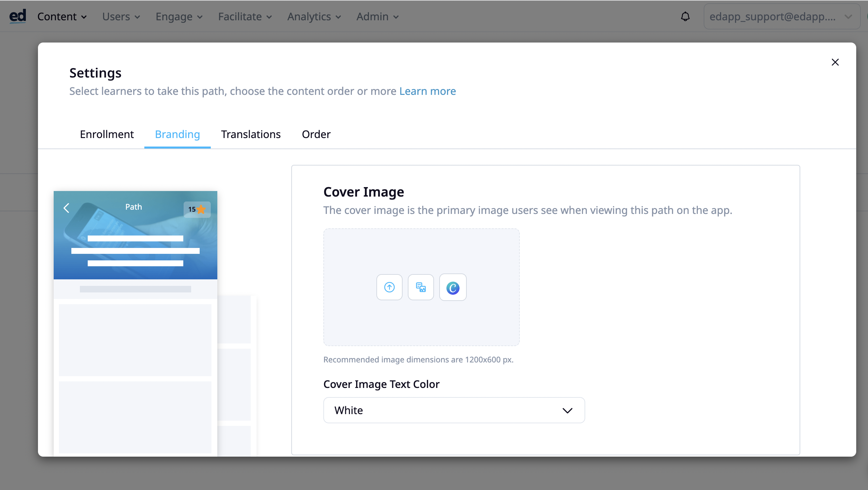This screenshot has width=868, height=490.
Task: Open the Users menu
Action: point(121,16)
